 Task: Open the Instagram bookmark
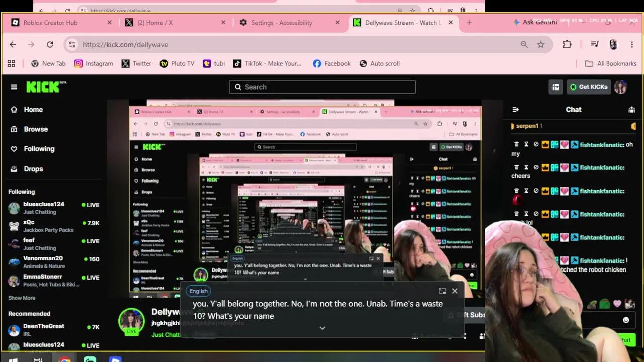pos(94,64)
